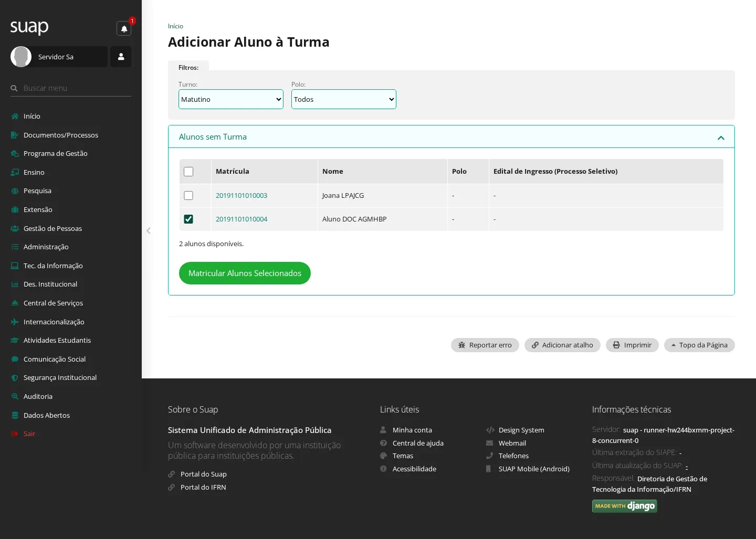Click the Imprimir button
This screenshot has height=539, width=756.
(632, 345)
